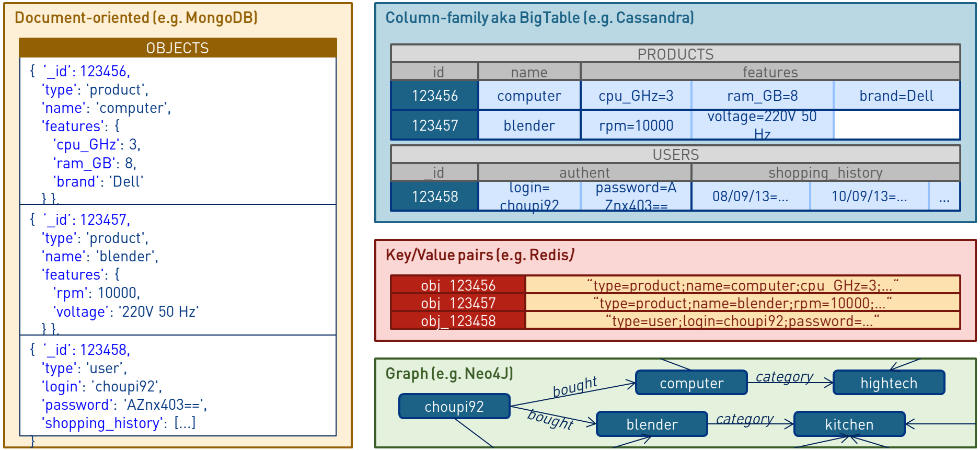Image resolution: width=980 pixels, height=450 pixels.
Task: Click the blender node in the graph
Action: click(652, 424)
